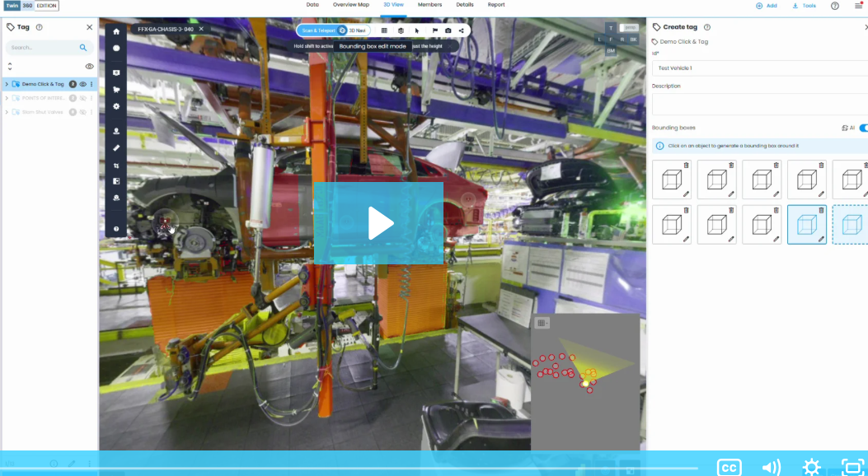Open the settings gear in viewer sidebar
Screen dimensions: 868x476
[x=116, y=106]
